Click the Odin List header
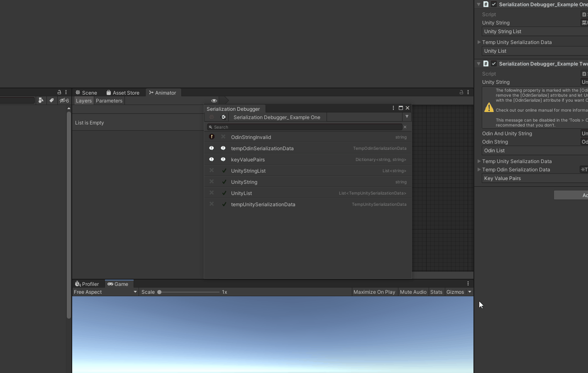This screenshot has width=588, height=373. pyautogui.click(x=535, y=151)
